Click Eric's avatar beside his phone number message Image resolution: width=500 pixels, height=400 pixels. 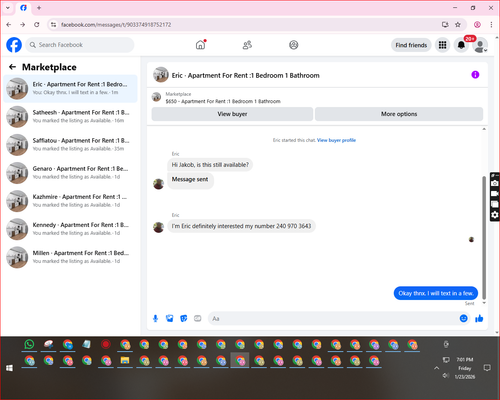click(x=158, y=227)
